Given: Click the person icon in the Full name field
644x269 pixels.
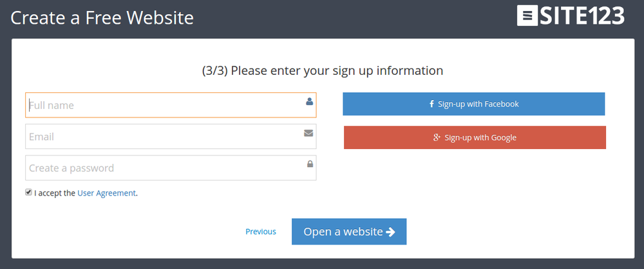Looking at the screenshot, I should pos(310,101).
